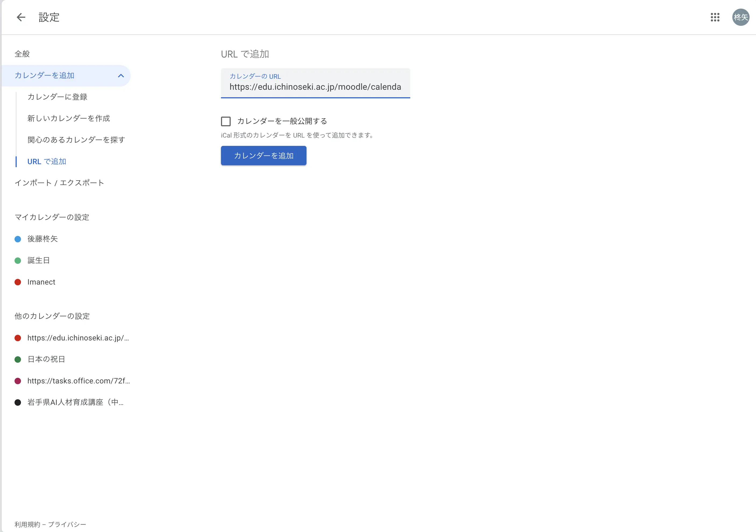Select URL で追加 sidebar item
756x532 pixels.
click(47, 161)
